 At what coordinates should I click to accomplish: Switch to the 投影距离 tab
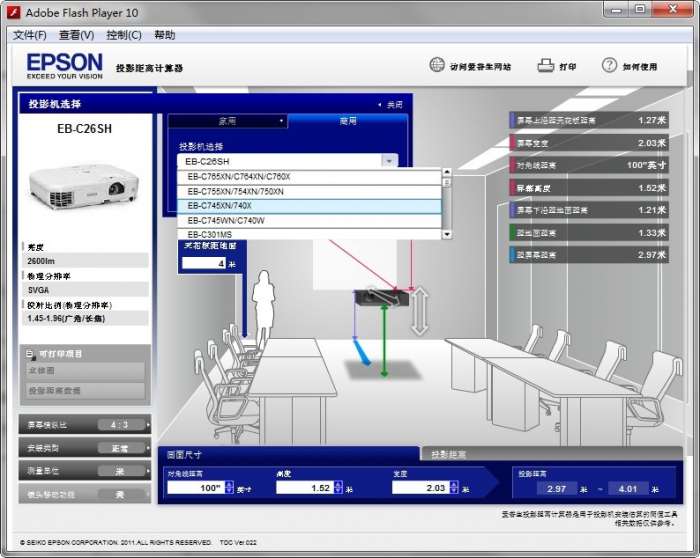551,454
